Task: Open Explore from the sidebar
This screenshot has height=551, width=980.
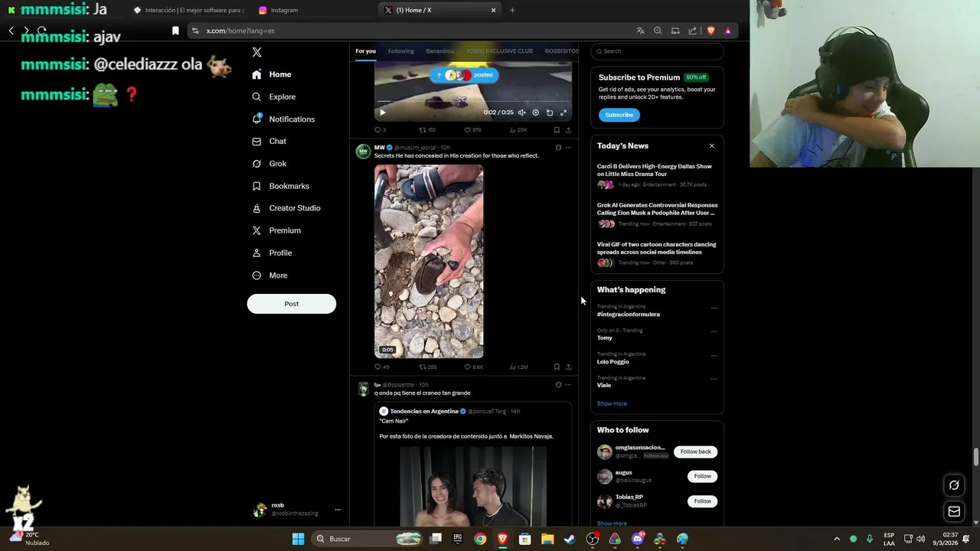Action: pos(274,96)
